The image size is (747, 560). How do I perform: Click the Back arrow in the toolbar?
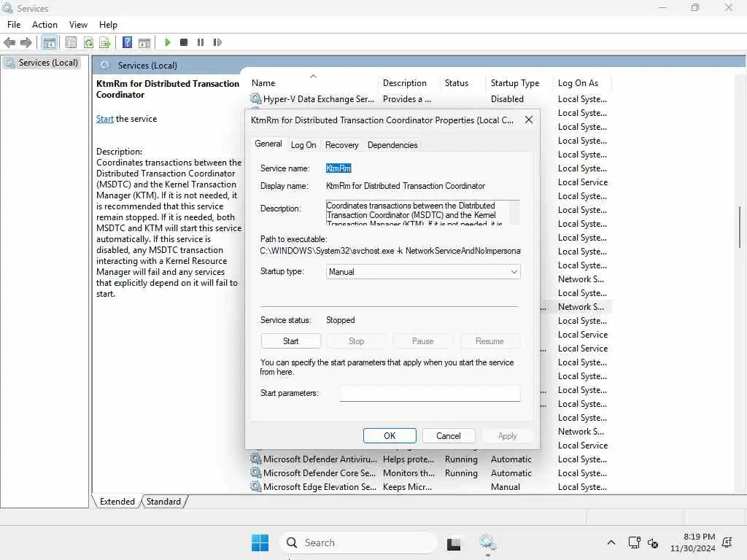[9, 42]
